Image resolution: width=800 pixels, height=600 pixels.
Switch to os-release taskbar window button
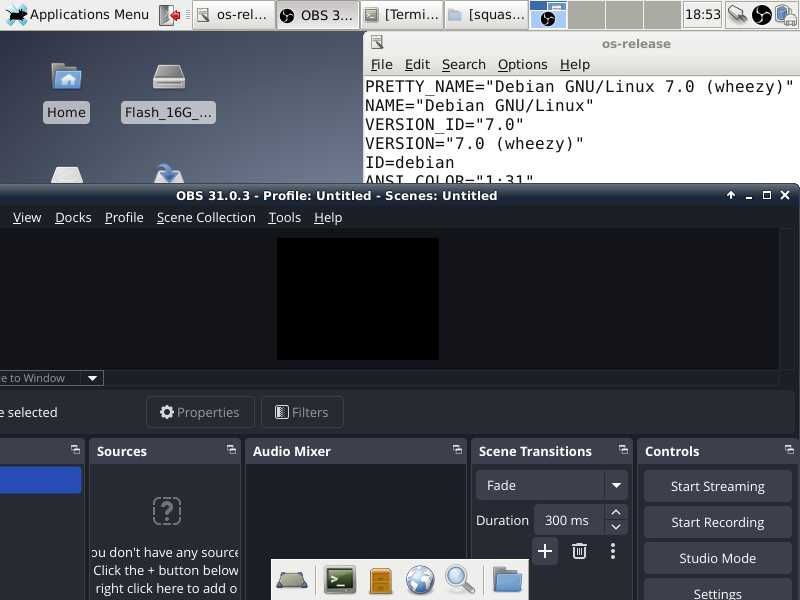[233, 15]
